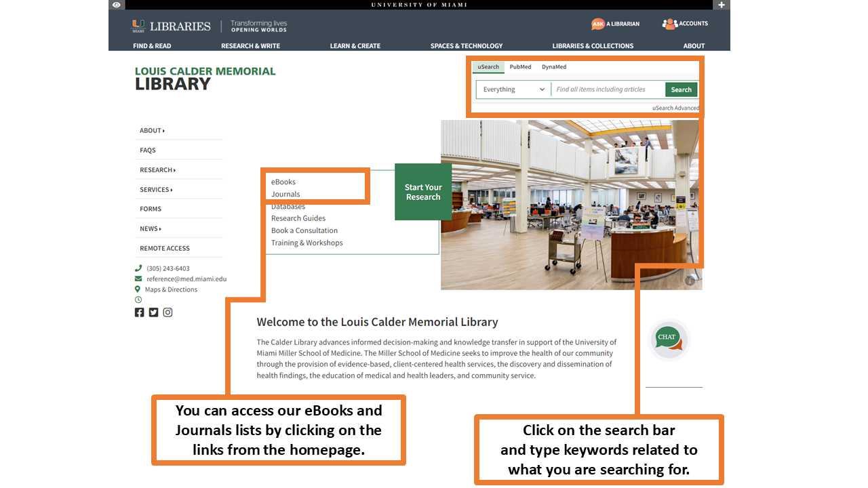Open the Accounts people icon
The height and width of the screenshot is (488, 868).
coord(669,24)
